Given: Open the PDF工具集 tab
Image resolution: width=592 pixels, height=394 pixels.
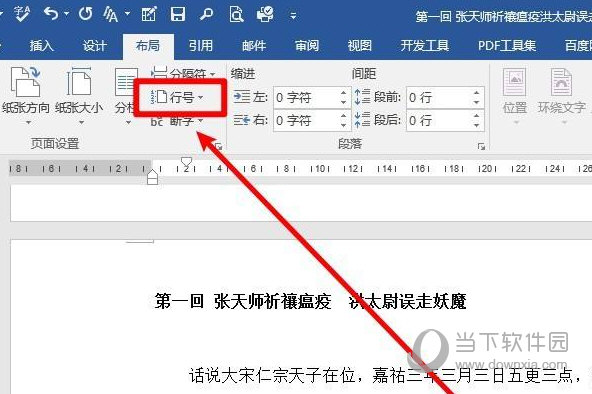Looking at the screenshot, I should pos(507,46).
